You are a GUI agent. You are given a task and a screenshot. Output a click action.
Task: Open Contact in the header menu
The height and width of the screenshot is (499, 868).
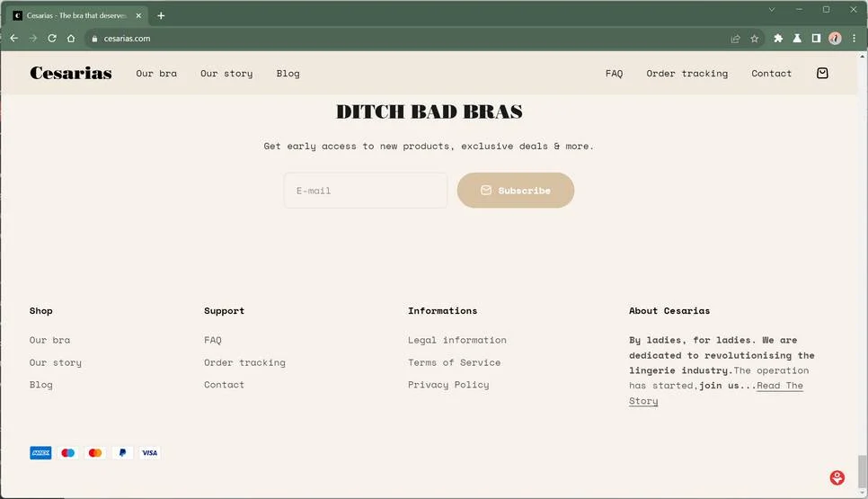pos(771,73)
